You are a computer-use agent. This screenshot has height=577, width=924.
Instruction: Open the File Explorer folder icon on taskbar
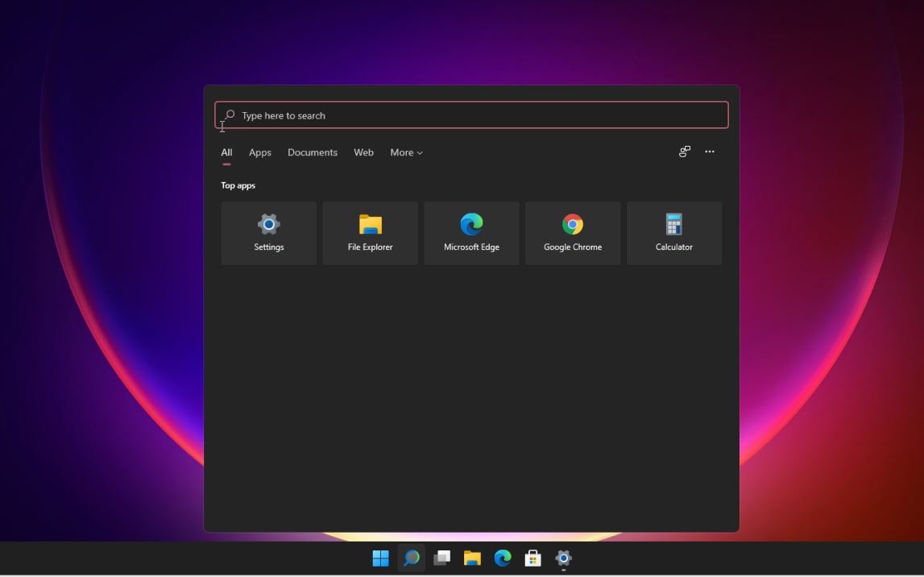pos(472,558)
